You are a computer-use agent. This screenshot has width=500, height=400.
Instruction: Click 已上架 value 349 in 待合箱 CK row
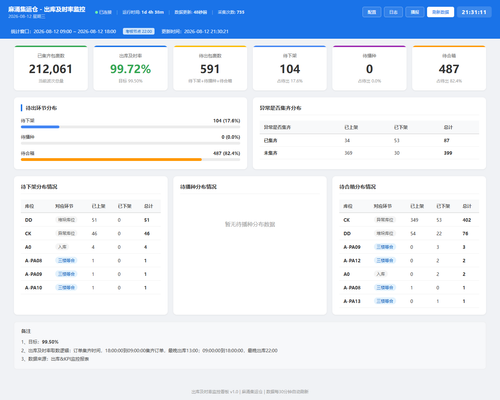pyautogui.click(x=414, y=220)
